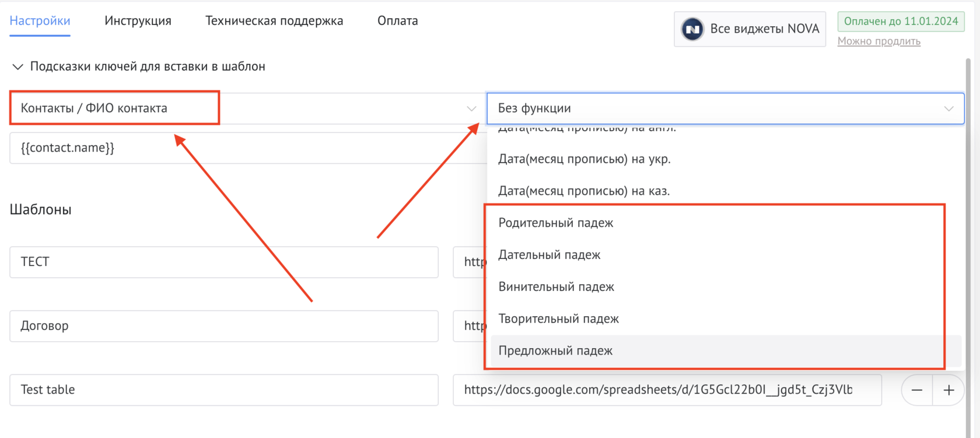Click the Можно продлить link

click(878, 41)
